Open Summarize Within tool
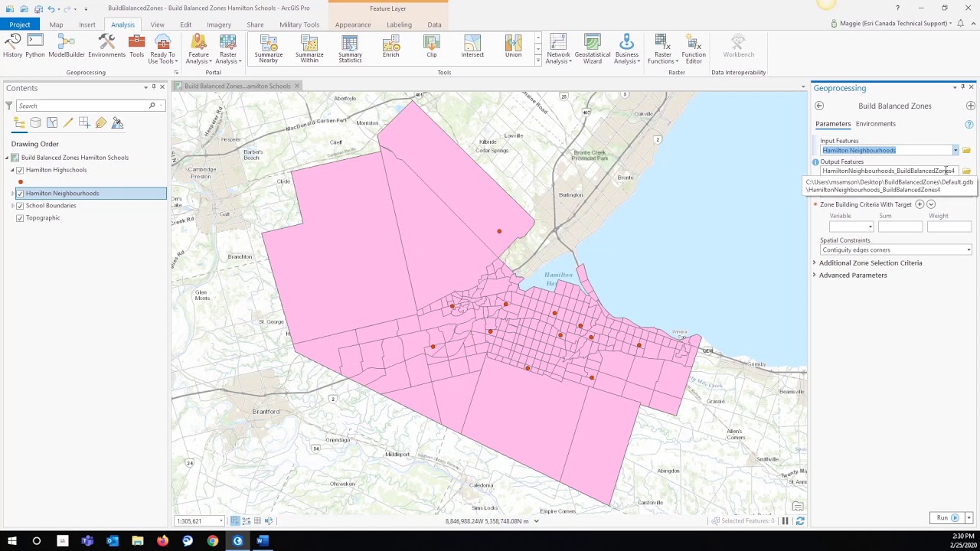 (x=309, y=50)
